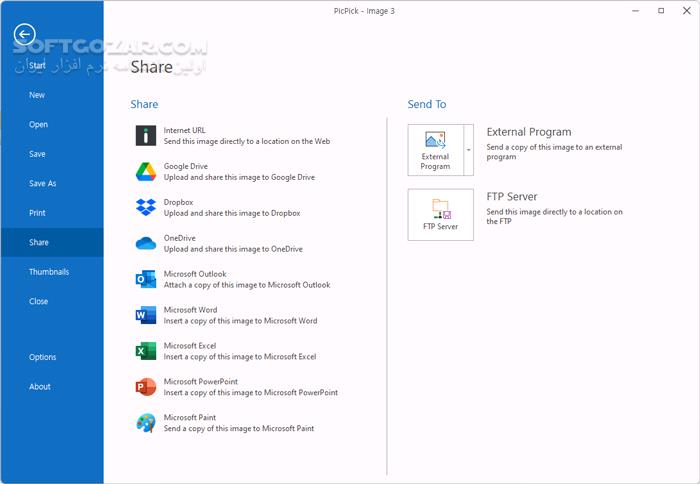Choose Save in the sidebar
Image resolution: width=700 pixels, height=484 pixels.
[38, 154]
